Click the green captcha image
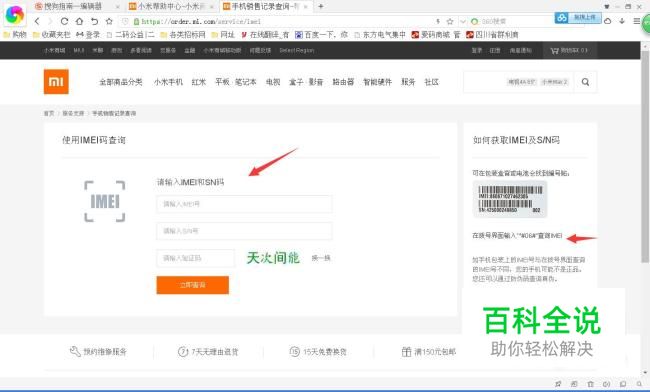The image size is (650, 392). (273, 258)
